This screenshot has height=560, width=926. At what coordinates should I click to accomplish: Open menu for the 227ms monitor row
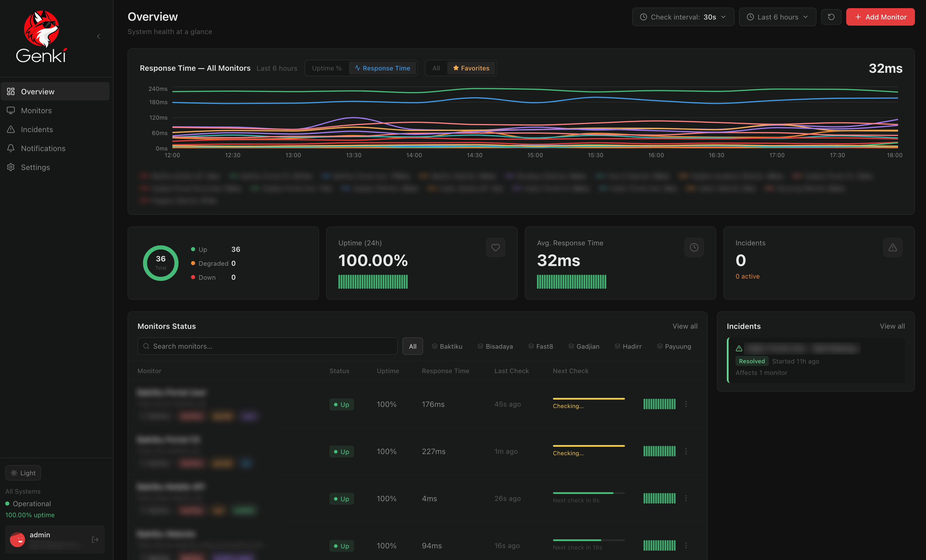click(686, 451)
